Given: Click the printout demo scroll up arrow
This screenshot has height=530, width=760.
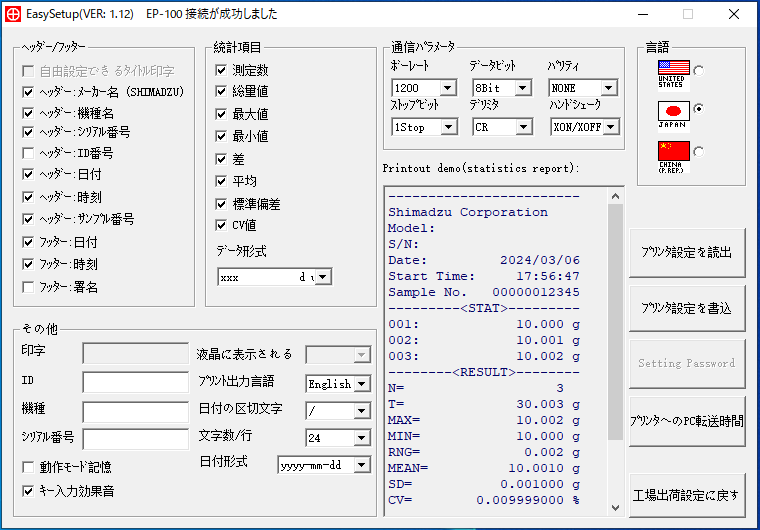Looking at the screenshot, I should [616, 196].
